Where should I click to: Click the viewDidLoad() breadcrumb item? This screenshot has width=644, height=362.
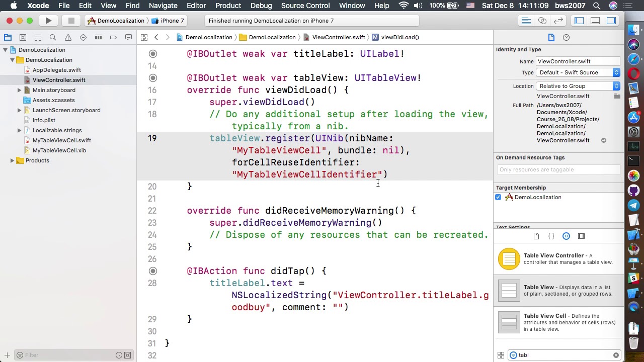396,37
